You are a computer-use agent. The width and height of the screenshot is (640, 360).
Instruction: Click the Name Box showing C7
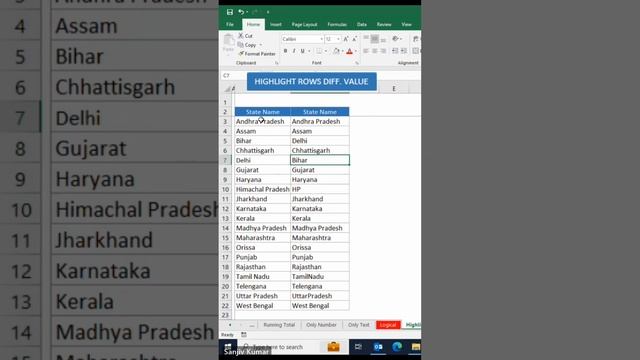tap(233, 76)
